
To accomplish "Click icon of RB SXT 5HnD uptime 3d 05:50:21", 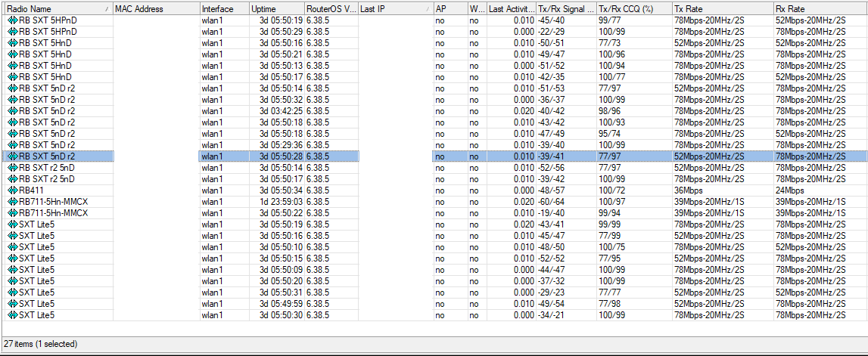I will [14, 54].
